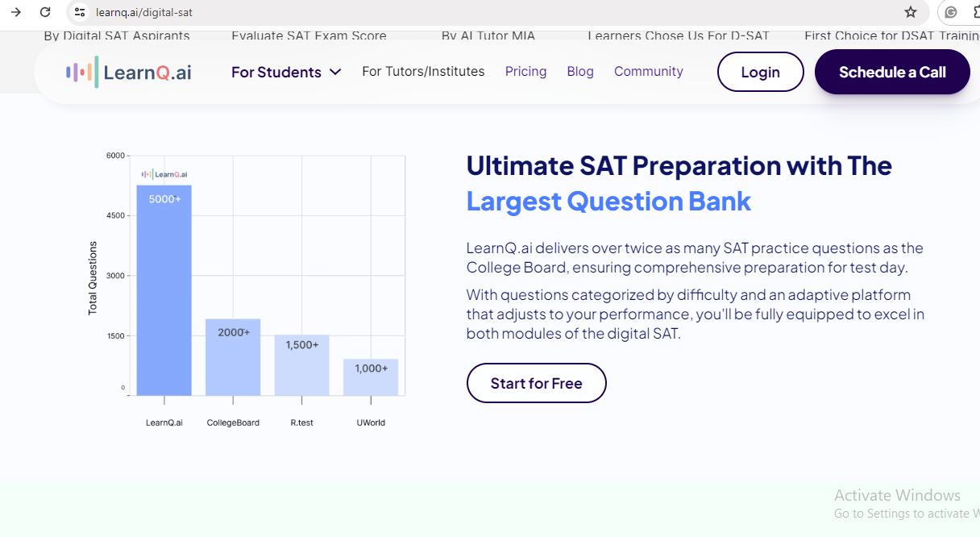The image size is (980, 537).
Task: Click the 'UWorld' axis label
Action: 371,423
